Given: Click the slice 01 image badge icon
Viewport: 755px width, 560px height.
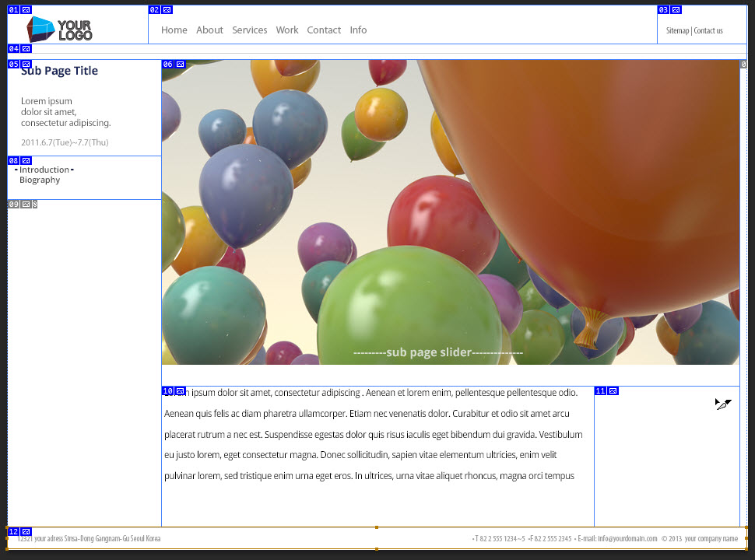Looking at the screenshot, I should click(x=26, y=10).
